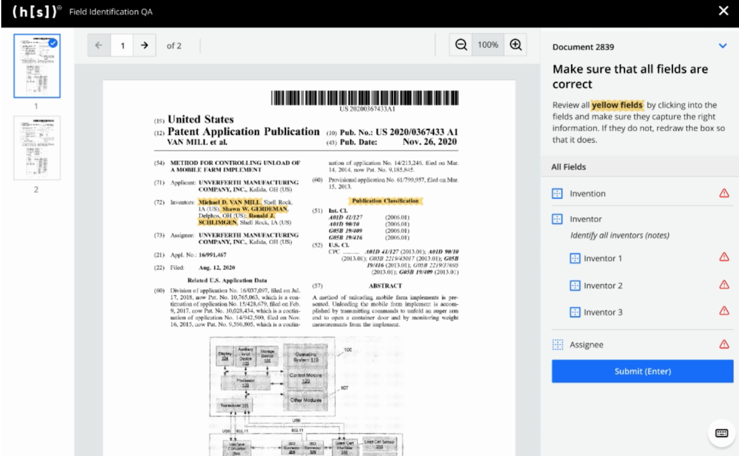Click the 'Document 2839' title

point(583,47)
